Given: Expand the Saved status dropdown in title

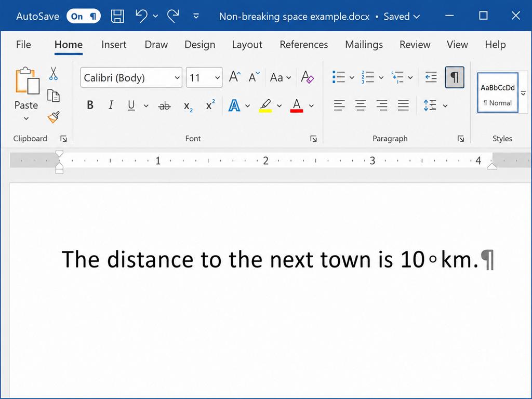Looking at the screenshot, I should 417,16.
